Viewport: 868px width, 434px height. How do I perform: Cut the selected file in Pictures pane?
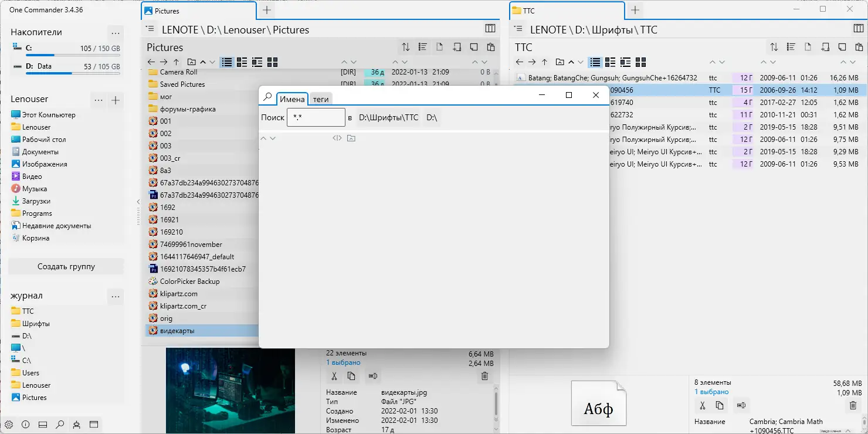coord(334,376)
